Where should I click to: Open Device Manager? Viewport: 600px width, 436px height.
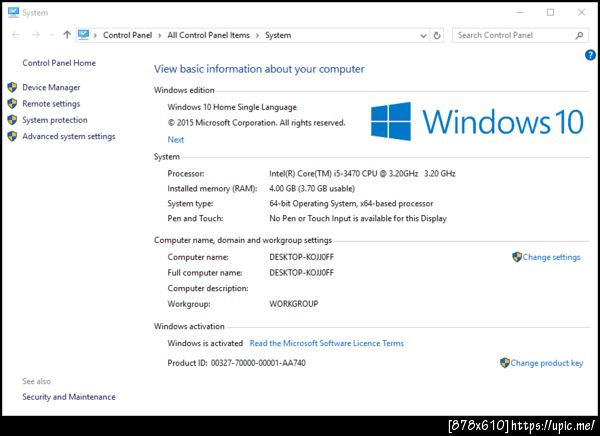point(51,87)
